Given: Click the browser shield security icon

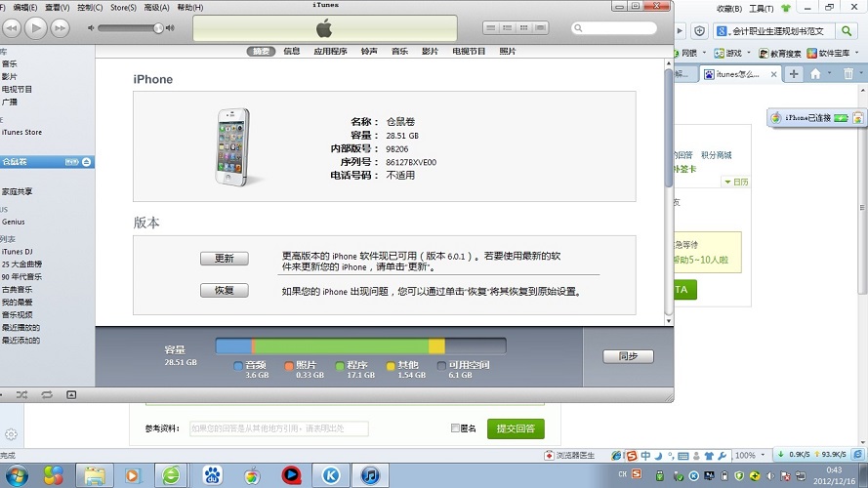Looking at the screenshot, I should click(700, 31).
